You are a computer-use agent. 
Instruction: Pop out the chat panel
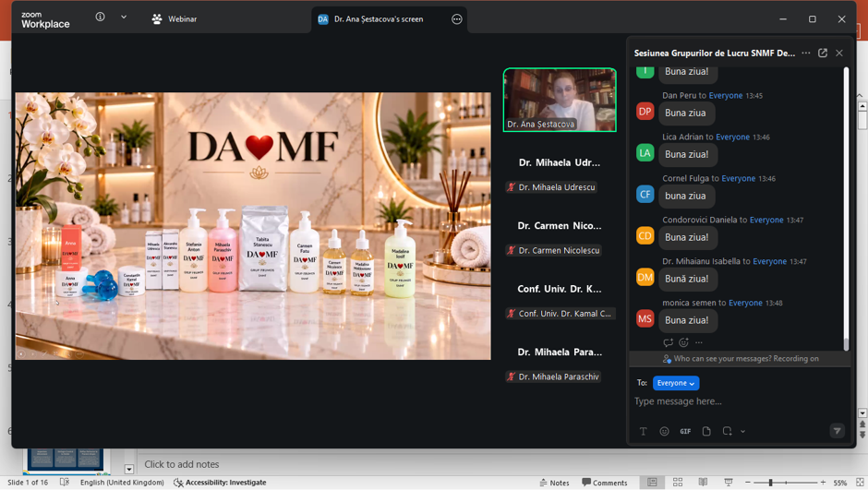pos(823,54)
